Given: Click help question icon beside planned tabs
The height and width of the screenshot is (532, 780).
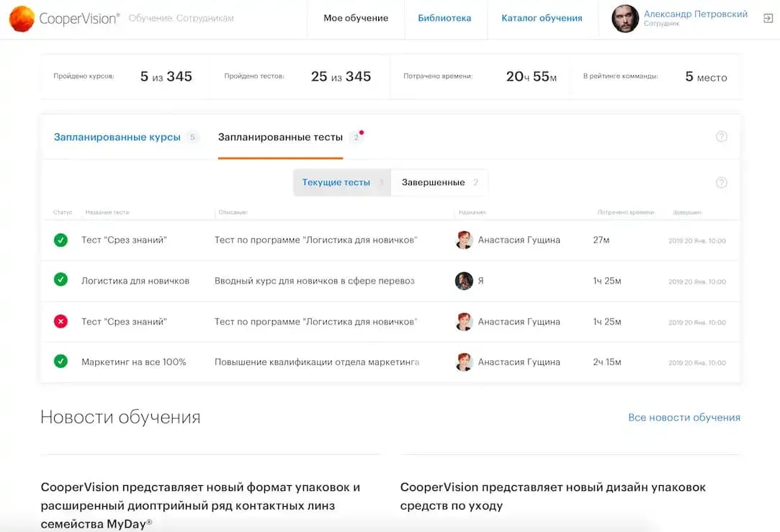Looking at the screenshot, I should (721, 137).
